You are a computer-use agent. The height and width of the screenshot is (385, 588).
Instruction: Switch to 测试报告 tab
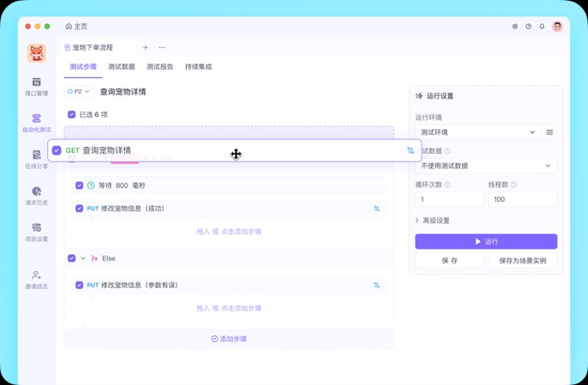tap(159, 67)
